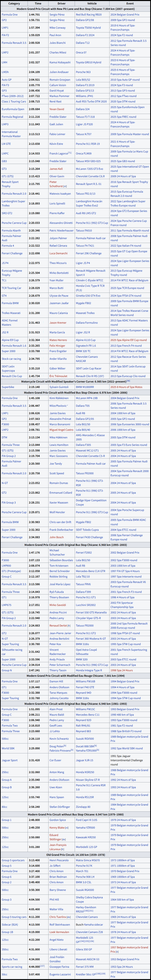Select lap time 1:44.701

point(34,15)
